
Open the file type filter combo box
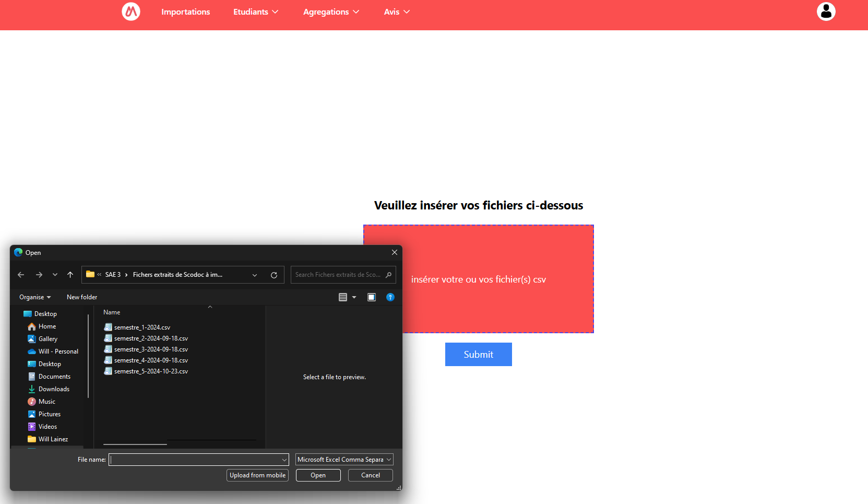click(344, 460)
